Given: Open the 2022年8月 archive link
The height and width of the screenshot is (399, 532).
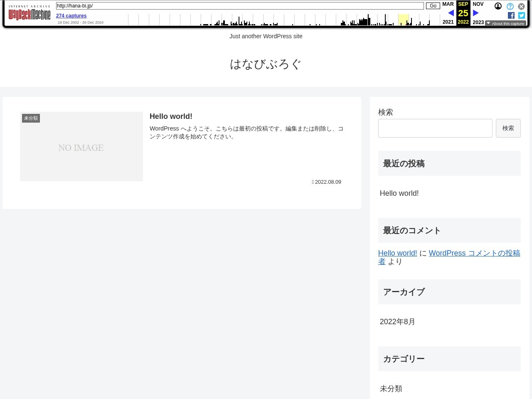Looking at the screenshot, I should pos(397,322).
